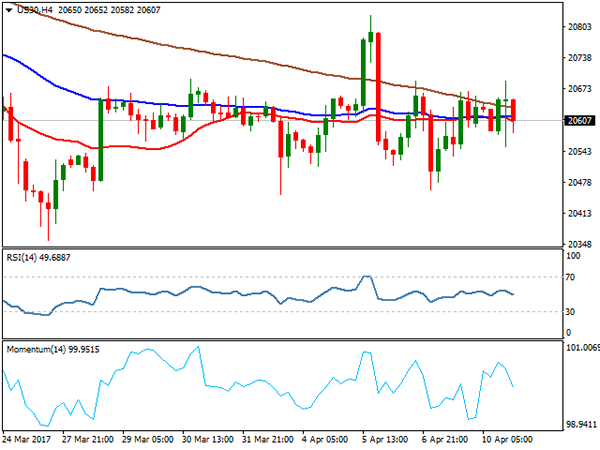Click the 20478 price axis label

coord(580,183)
